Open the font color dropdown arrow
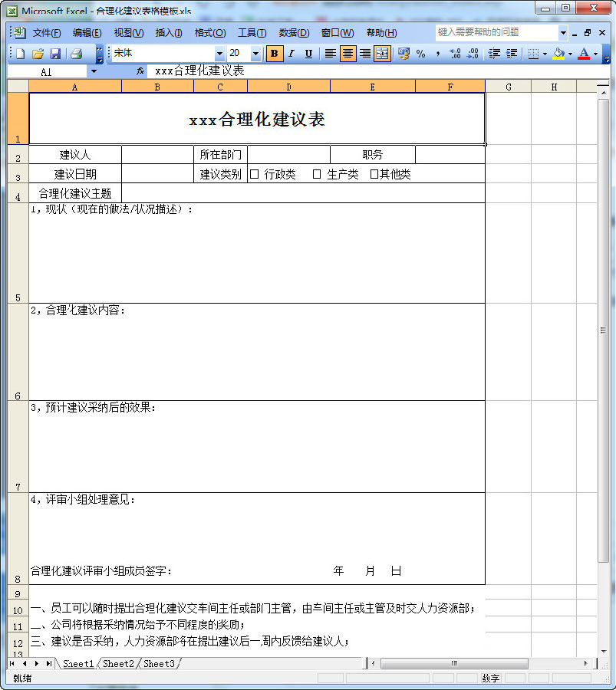This screenshot has width=616, height=690. 595,54
